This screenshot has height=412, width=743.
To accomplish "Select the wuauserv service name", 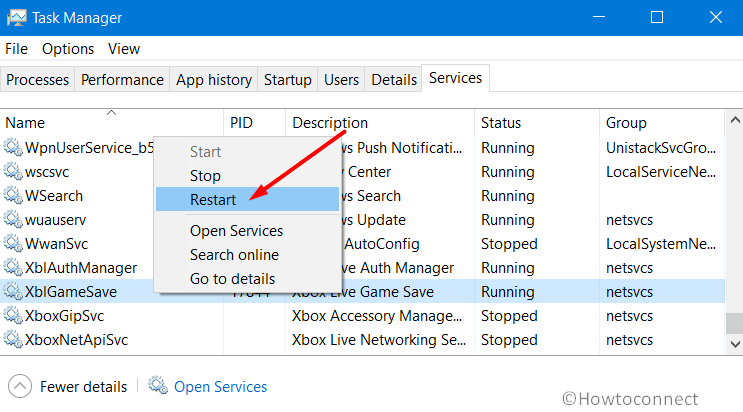I will pyautogui.click(x=55, y=220).
